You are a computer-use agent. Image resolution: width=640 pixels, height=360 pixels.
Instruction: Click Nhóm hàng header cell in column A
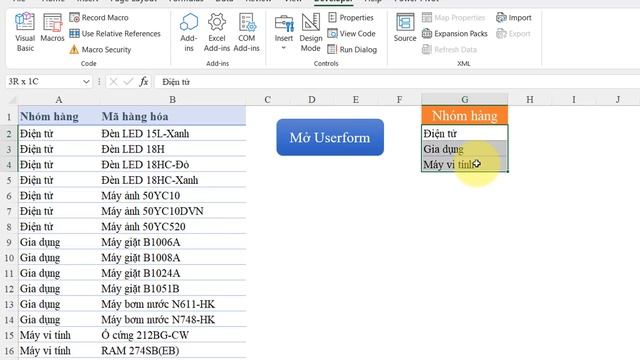(58, 116)
